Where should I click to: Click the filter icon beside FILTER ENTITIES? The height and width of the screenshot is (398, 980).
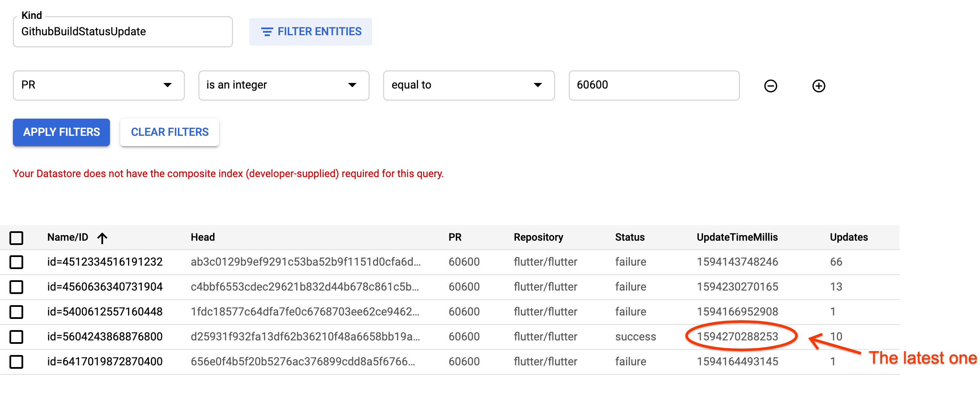pyautogui.click(x=266, y=31)
